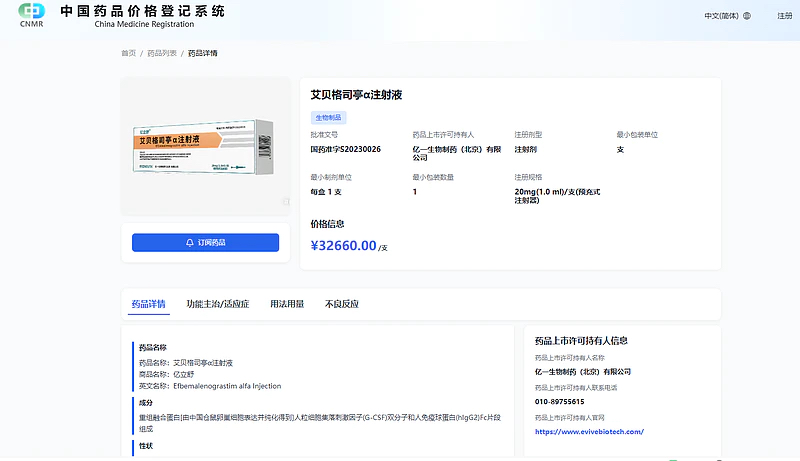Open the drug box product image
The height and width of the screenshot is (461, 800).
[204, 147]
